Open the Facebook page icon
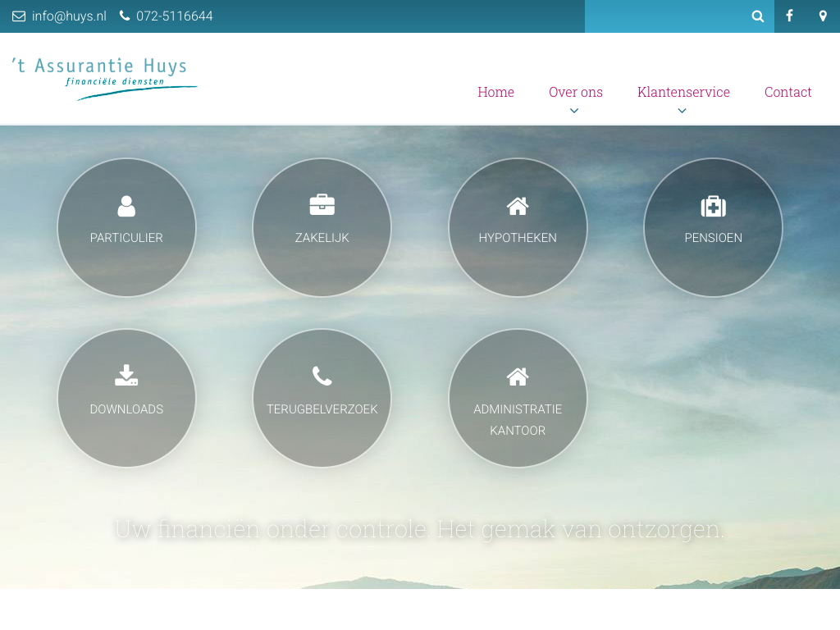This screenshot has height=630, width=840. tap(789, 16)
